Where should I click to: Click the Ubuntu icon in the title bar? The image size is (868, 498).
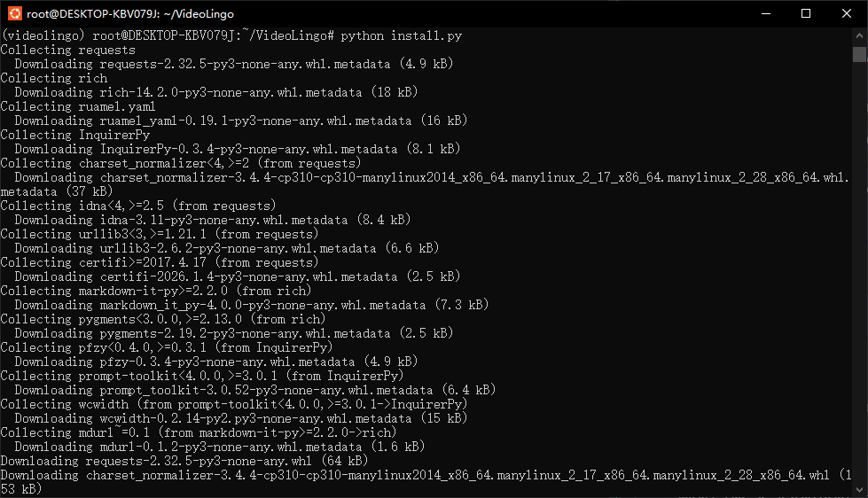(14, 13)
